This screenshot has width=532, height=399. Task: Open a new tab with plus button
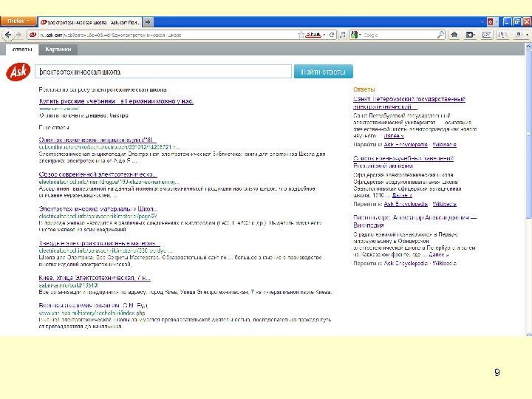148,22
